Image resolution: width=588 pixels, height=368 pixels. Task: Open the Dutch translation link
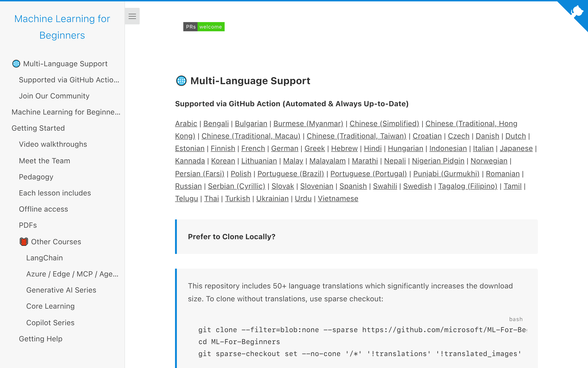click(516, 136)
